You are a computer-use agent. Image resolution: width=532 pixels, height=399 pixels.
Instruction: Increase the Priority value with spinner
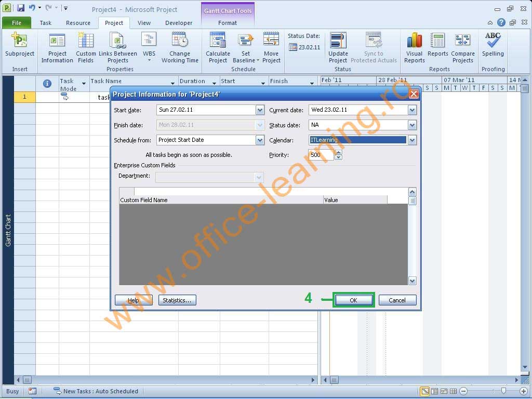click(338, 152)
